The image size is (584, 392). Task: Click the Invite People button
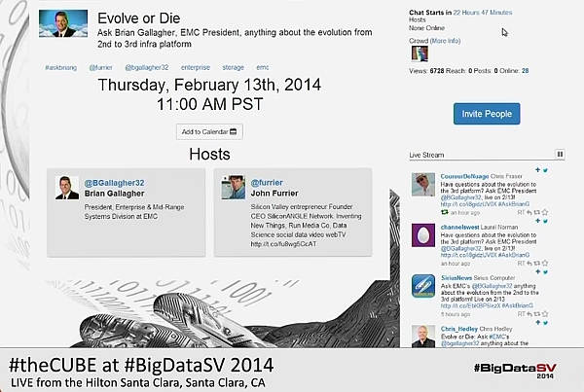pos(487,114)
